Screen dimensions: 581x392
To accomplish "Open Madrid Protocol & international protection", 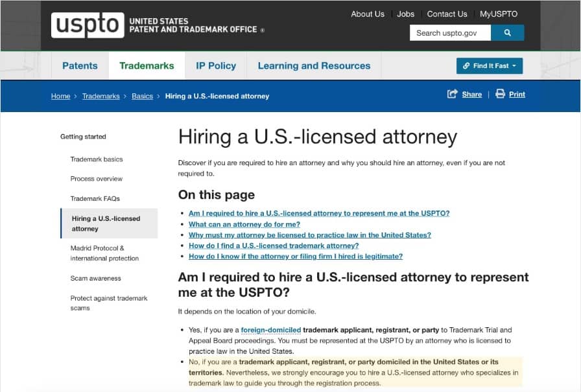I will pyautogui.click(x=104, y=253).
